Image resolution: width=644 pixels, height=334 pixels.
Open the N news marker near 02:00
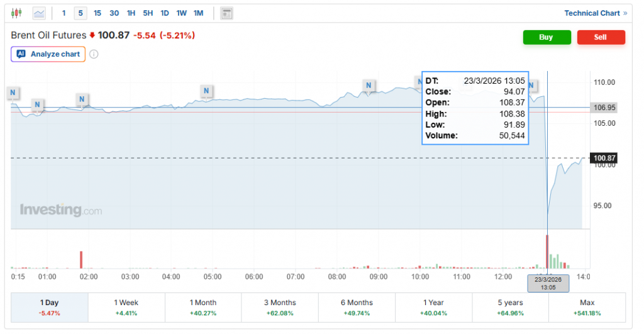pos(82,99)
